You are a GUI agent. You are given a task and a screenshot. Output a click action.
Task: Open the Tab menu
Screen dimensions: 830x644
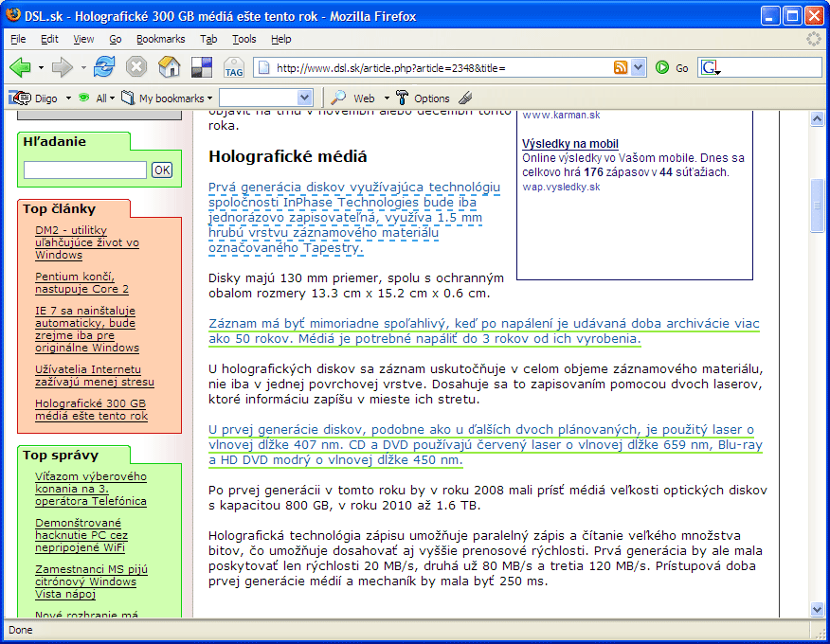click(208, 39)
